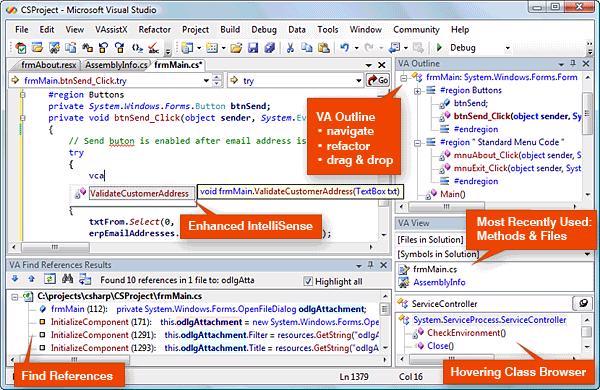Click the Undo arrow icon
The image size is (600, 390).
[344, 48]
